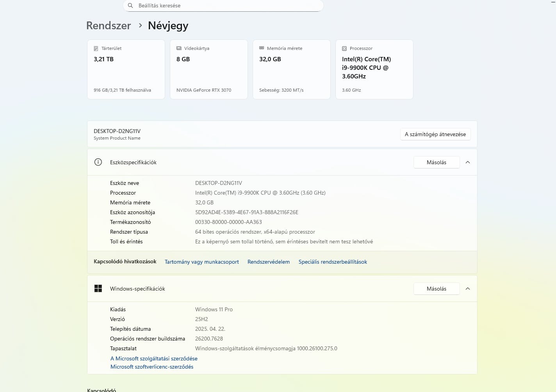Screen dimensions: 556x392
Task: Click A számítógép átnevezése button
Action: (x=435, y=134)
